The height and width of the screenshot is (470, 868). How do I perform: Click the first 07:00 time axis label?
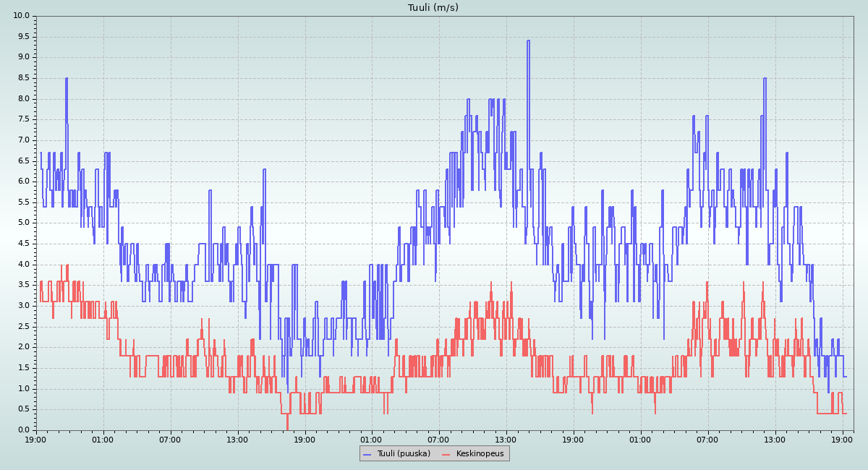coord(170,439)
